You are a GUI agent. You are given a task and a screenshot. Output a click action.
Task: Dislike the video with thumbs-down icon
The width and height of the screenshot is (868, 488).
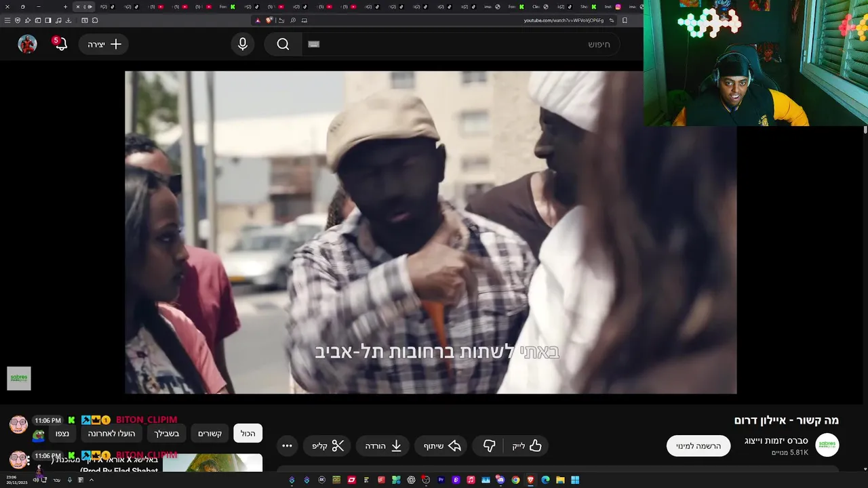click(x=489, y=445)
